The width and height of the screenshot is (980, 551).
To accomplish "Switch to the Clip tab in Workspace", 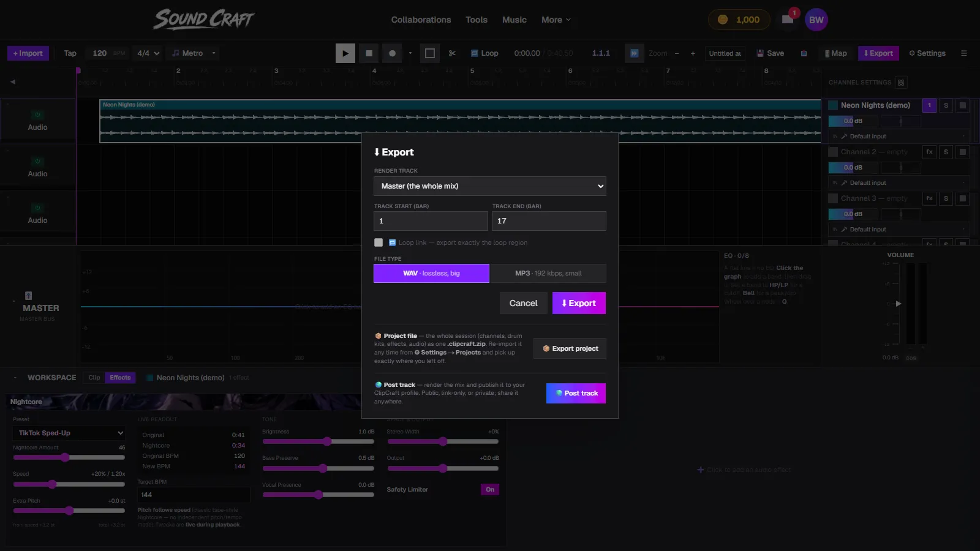I will [94, 378].
